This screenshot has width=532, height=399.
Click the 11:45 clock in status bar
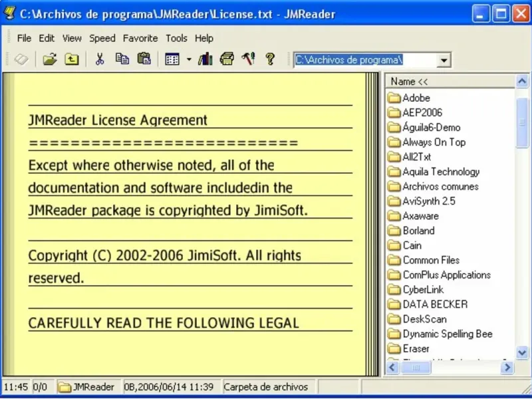pos(15,387)
